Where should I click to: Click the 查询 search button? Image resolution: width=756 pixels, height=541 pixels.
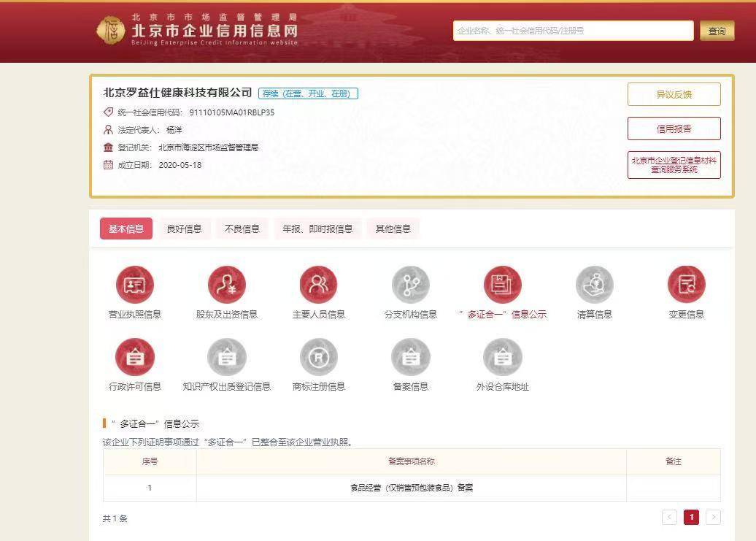click(x=717, y=31)
